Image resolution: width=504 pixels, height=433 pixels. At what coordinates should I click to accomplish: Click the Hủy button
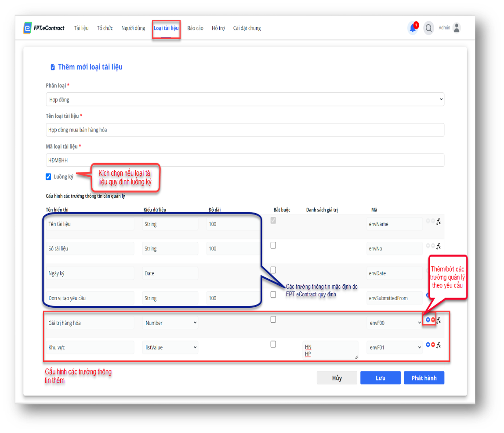click(337, 378)
